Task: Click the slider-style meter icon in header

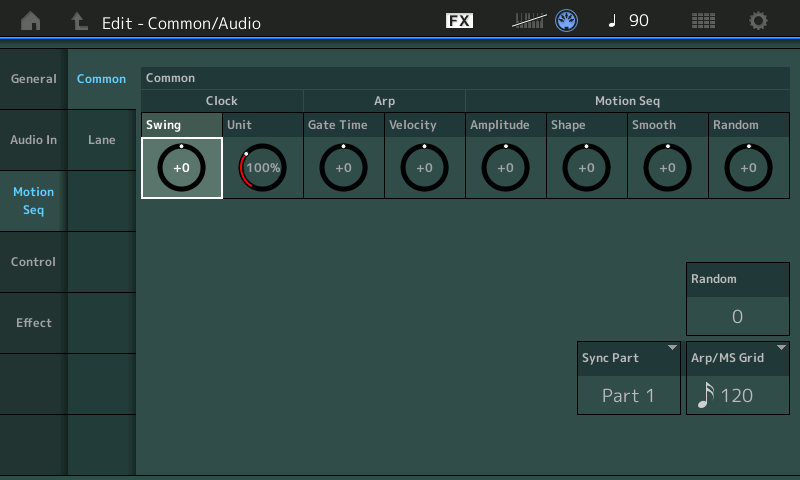Action: point(530,21)
